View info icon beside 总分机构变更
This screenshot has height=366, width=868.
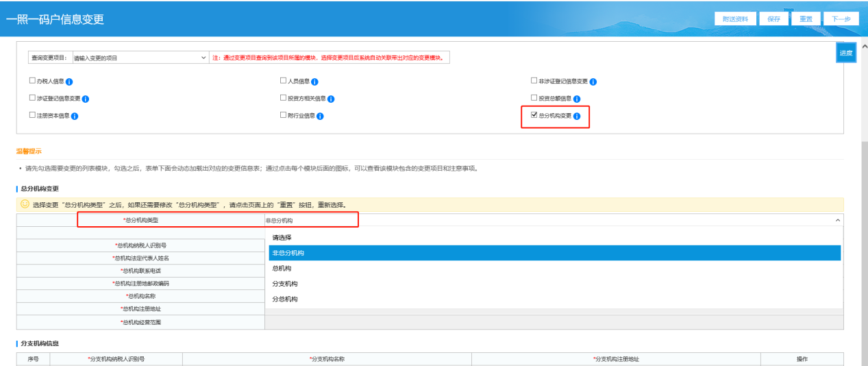[x=577, y=116]
